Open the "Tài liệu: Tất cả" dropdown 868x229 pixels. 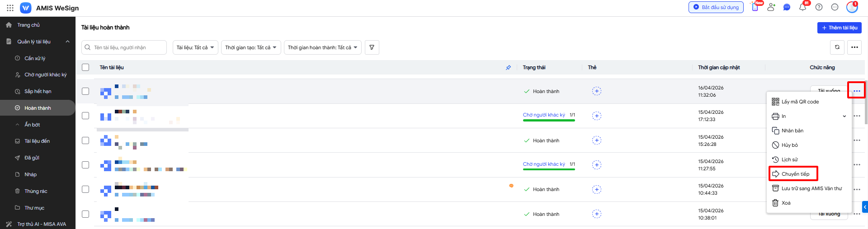195,47
